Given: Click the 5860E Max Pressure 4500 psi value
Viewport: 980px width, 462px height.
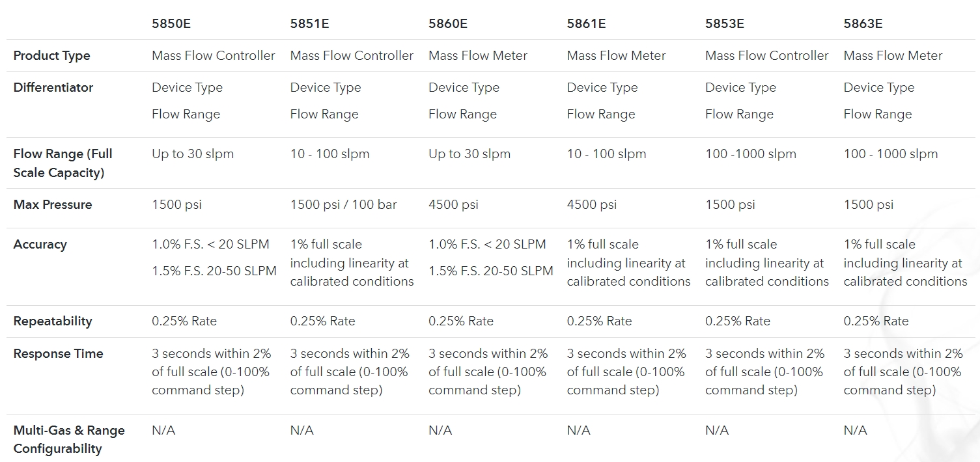Looking at the screenshot, I should tap(453, 205).
